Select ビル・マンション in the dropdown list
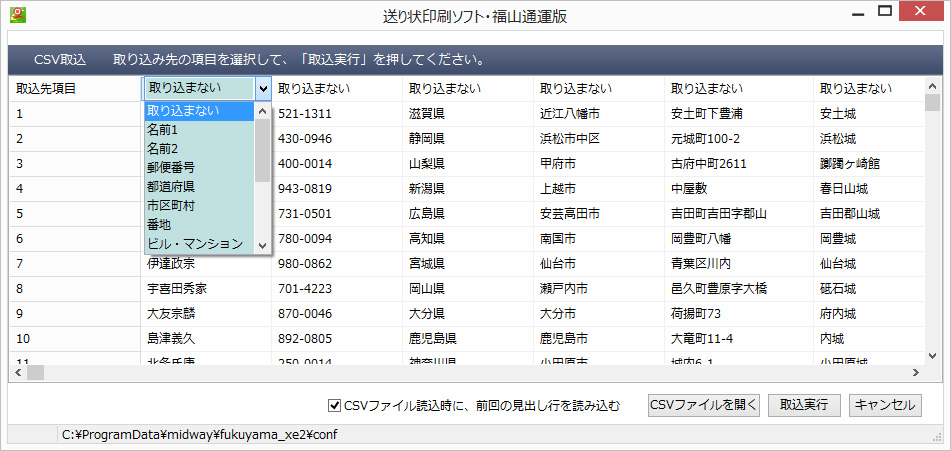951x451 pixels. pyautogui.click(x=199, y=244)
